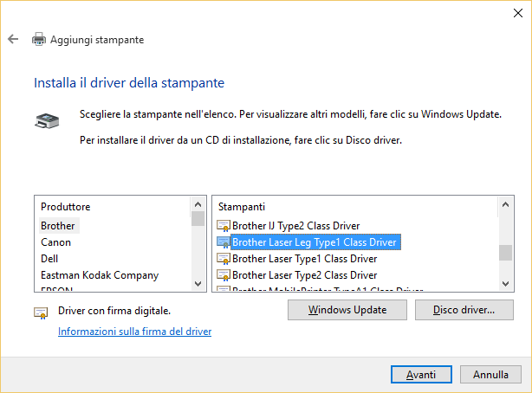Viewport: 532px width, 393px height.
Task: Close the Aggiungi stampante dialog
Action: click(x=518, y=13)
